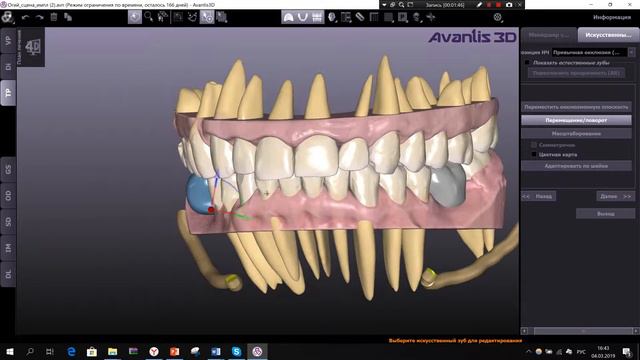Viewport: 640px width, 360px height.
Task: Click the Далее next button
Action: click(x=615, y=196)
